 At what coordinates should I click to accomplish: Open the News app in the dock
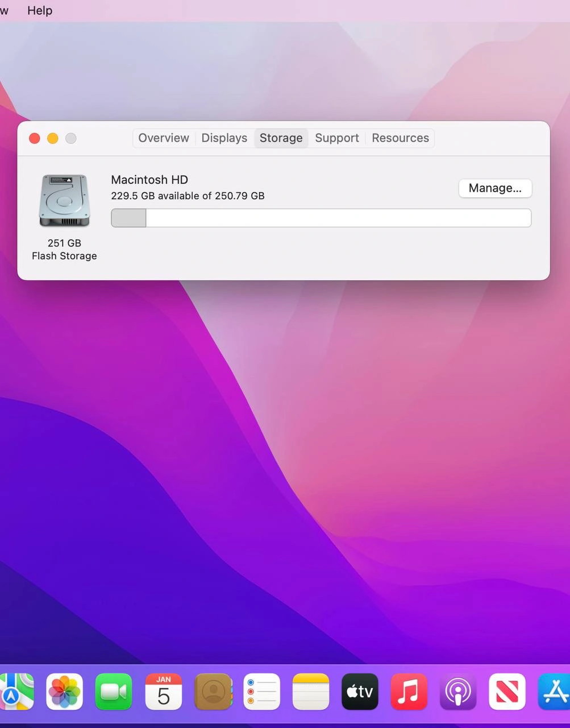click(507, 692)
